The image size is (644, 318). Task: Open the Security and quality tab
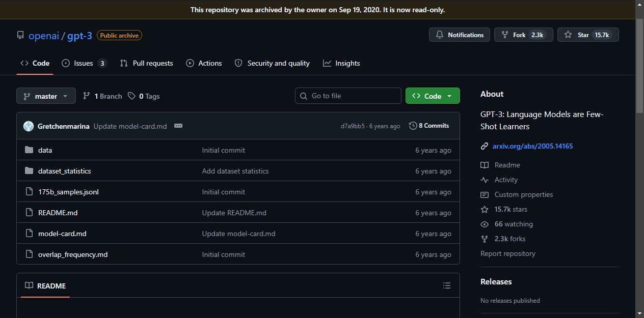coord(272,63)
